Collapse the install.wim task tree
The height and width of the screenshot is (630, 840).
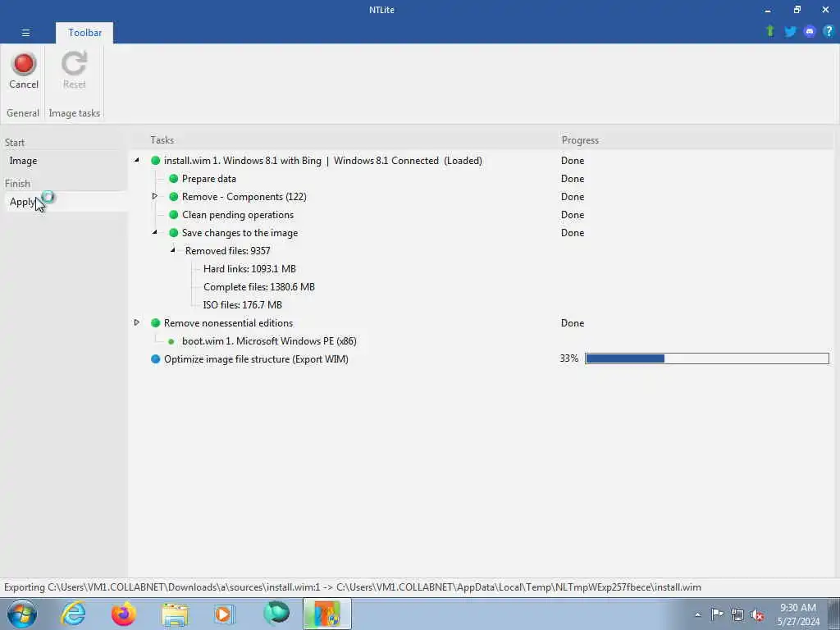click(x=137, y=160)
